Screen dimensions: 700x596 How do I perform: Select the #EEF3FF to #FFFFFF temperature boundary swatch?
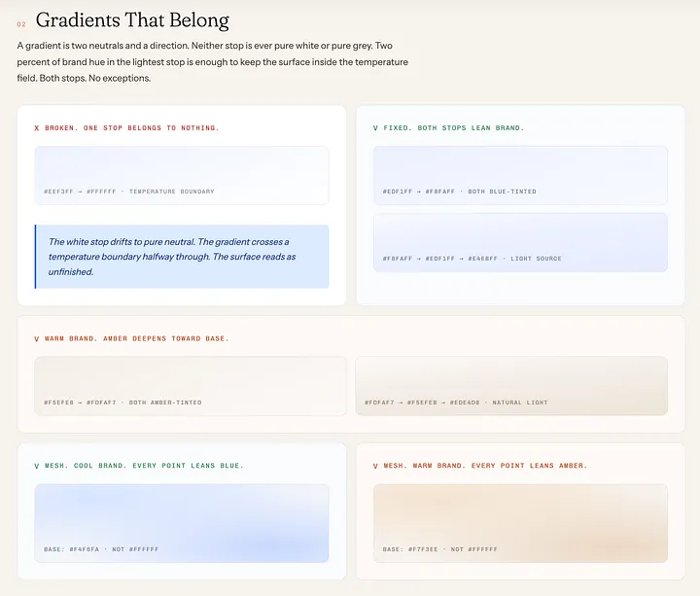point(182,175)
